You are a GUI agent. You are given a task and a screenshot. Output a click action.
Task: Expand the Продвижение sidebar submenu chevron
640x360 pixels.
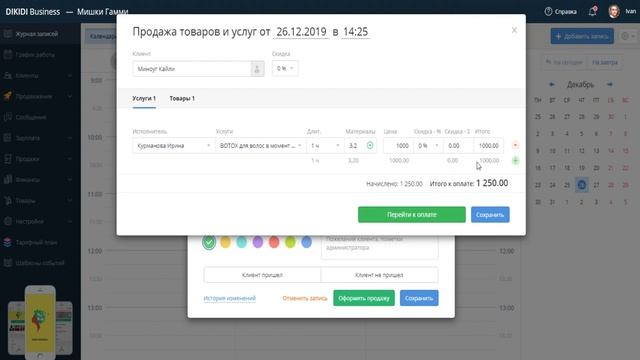tap(69, 96)
